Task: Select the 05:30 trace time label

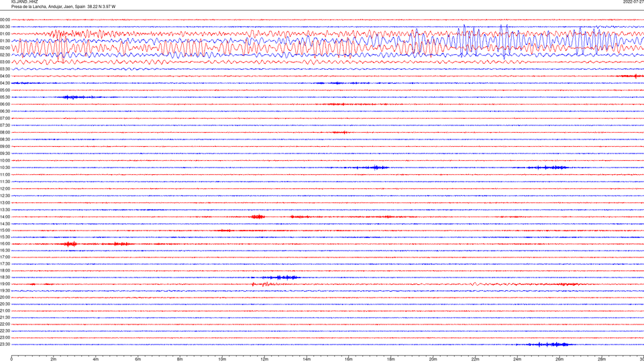Action: [5, 97]
